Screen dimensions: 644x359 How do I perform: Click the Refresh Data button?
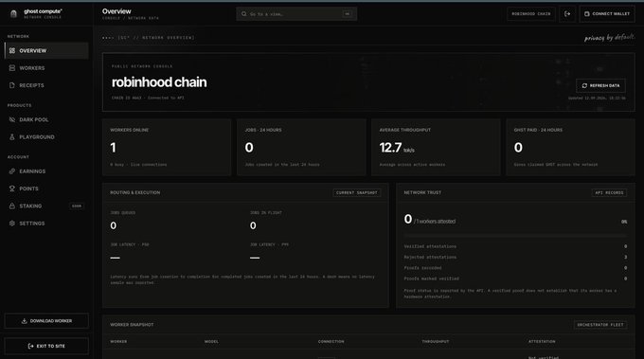coord(600,85)
